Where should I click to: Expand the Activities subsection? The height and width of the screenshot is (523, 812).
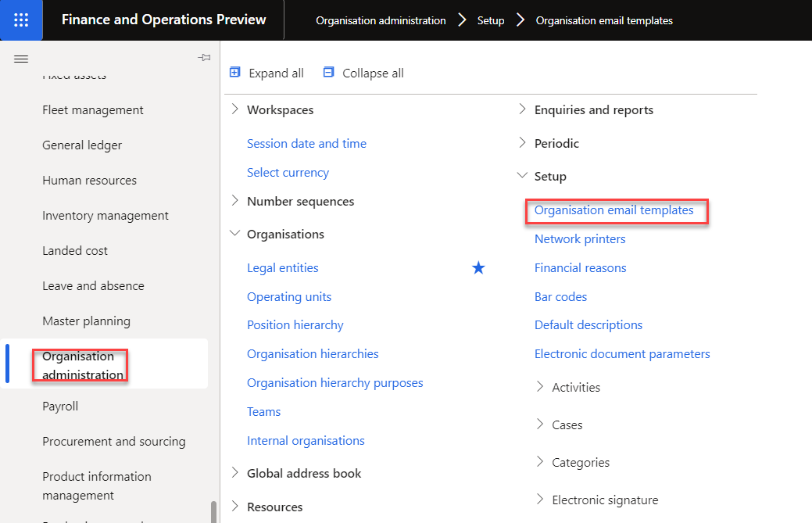coord(540,386)
